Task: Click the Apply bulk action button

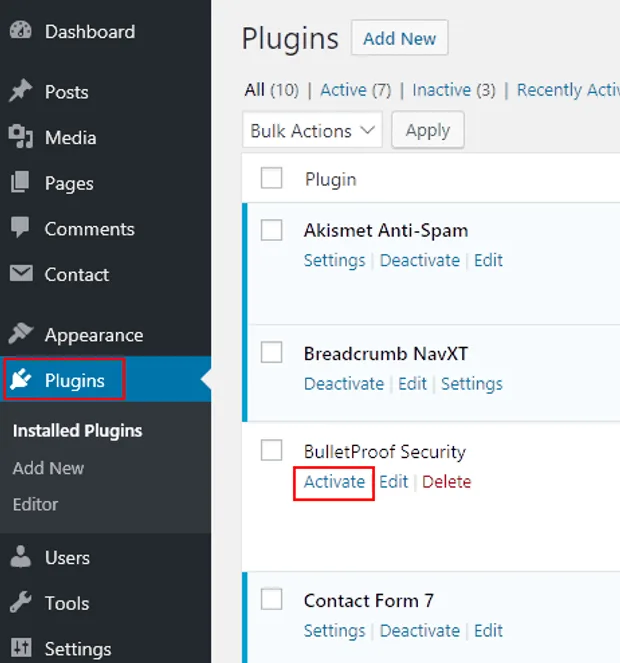Action: 428,130
